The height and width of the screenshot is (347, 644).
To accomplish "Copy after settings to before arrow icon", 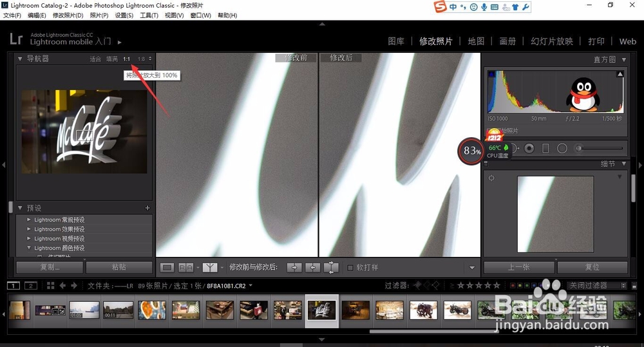I will [312, 267].
